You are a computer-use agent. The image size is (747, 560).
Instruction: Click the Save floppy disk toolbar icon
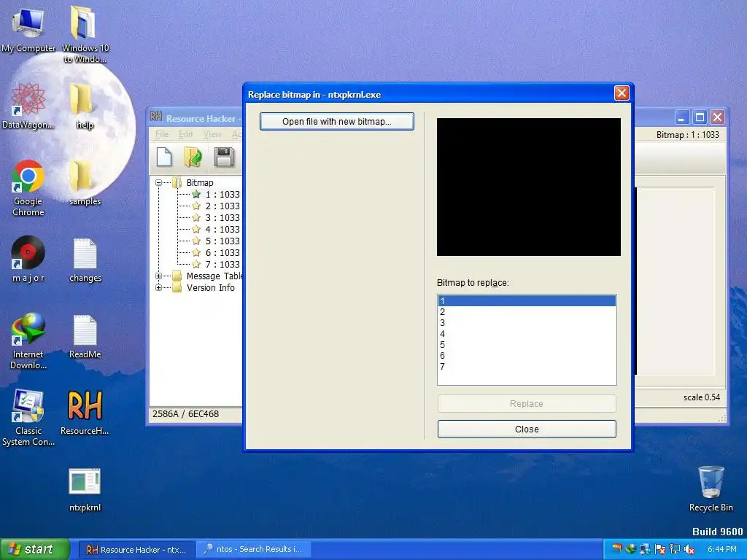point(224,157)
